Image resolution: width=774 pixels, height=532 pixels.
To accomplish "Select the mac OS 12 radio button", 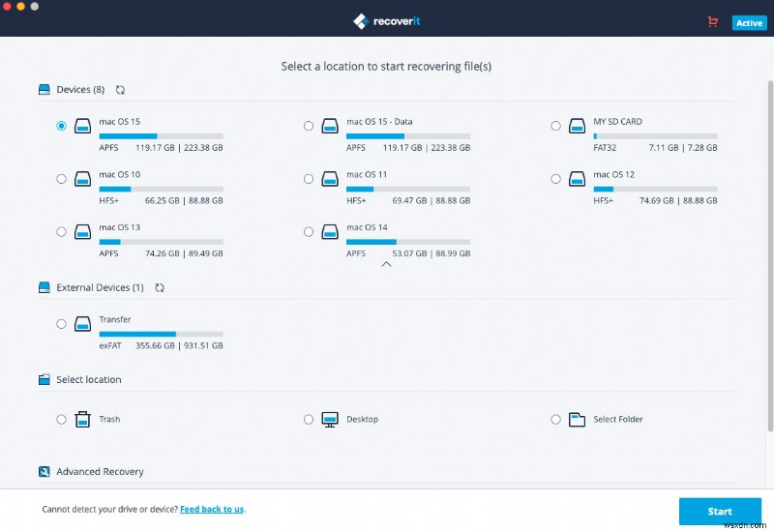I will [x=555, y=179].
